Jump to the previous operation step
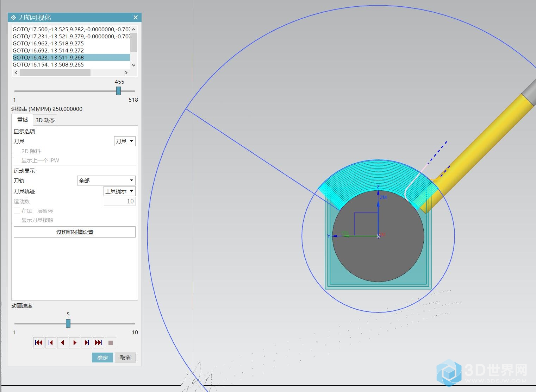536x392 pixels. pyautogui.click(x=51, y=343)
